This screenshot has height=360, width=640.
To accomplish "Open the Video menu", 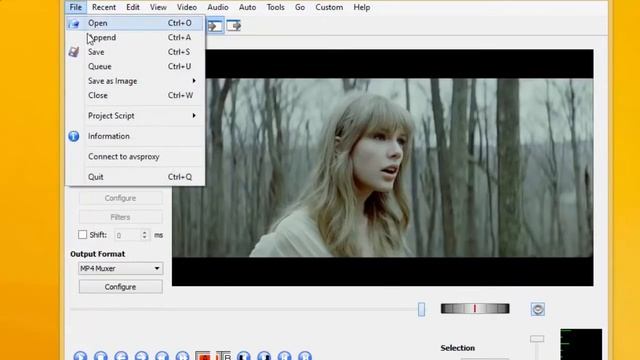I will tap(187, 7).
